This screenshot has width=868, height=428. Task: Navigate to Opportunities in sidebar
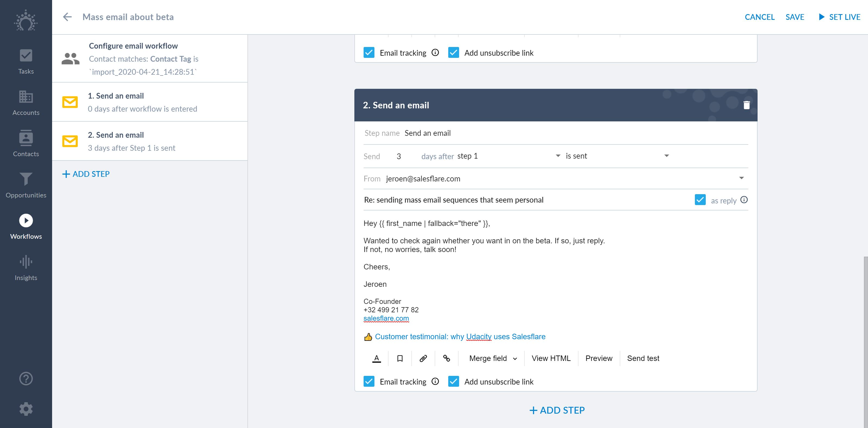pos(26,185)
